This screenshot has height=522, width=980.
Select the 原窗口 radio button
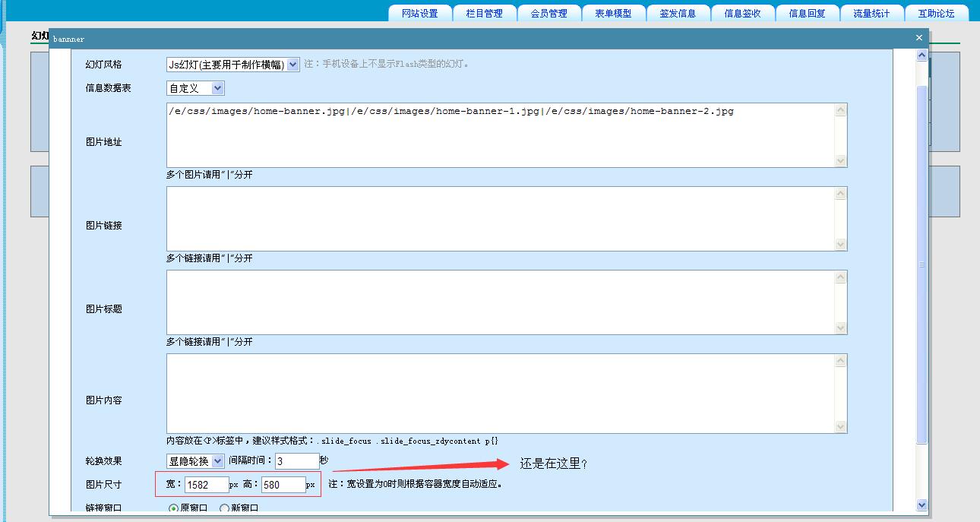click(173, 508)
